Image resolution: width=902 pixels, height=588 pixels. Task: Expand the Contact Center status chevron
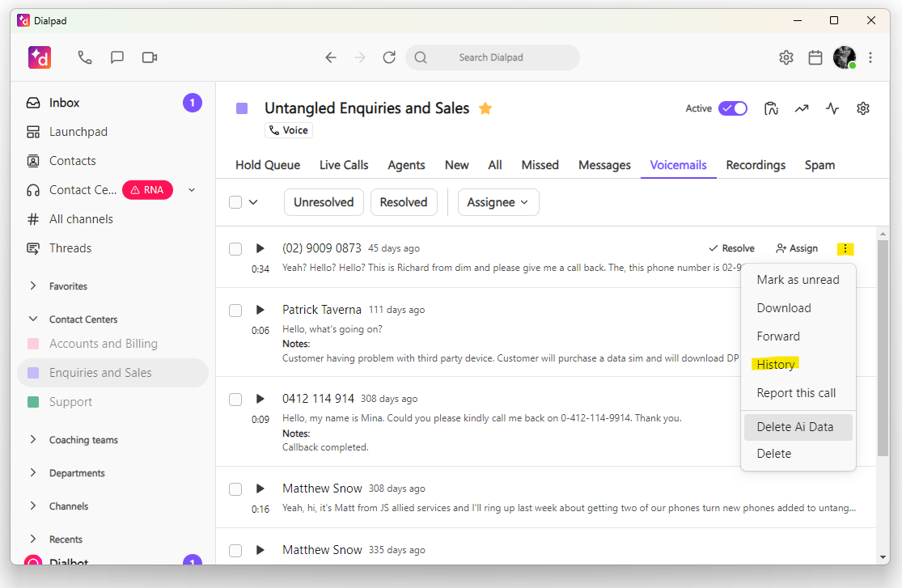pos(193,190)
